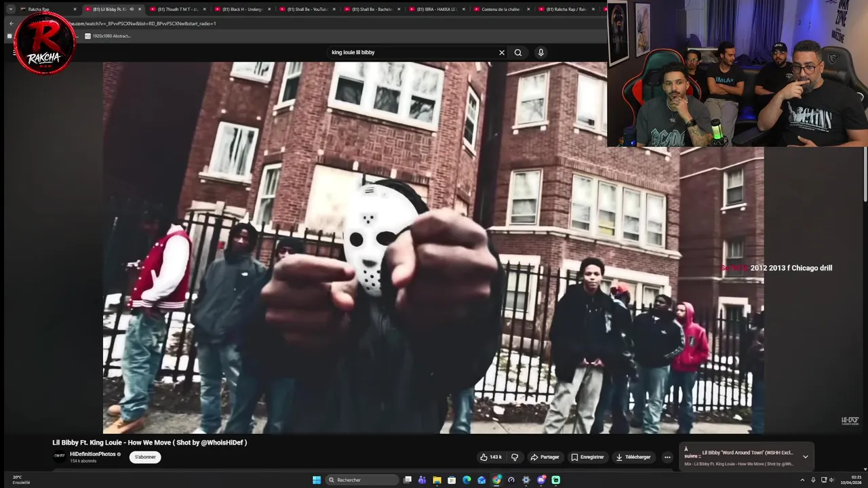Close the 7foudh T M T tab

coord(205,9)
